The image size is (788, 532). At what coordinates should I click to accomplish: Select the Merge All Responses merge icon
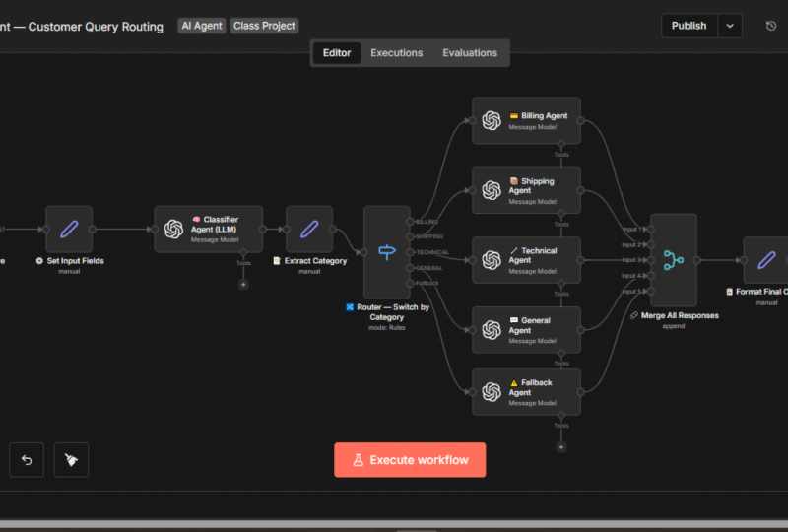point(674,260)
